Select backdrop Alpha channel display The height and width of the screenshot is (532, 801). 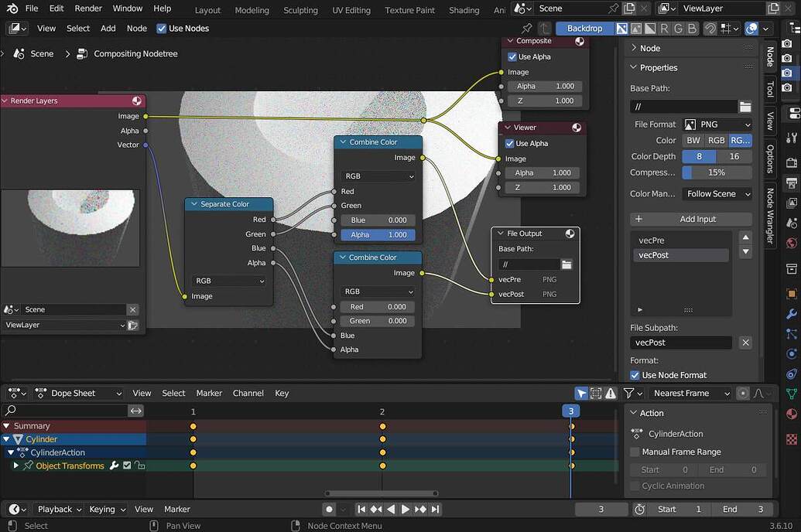pos(650,29)
